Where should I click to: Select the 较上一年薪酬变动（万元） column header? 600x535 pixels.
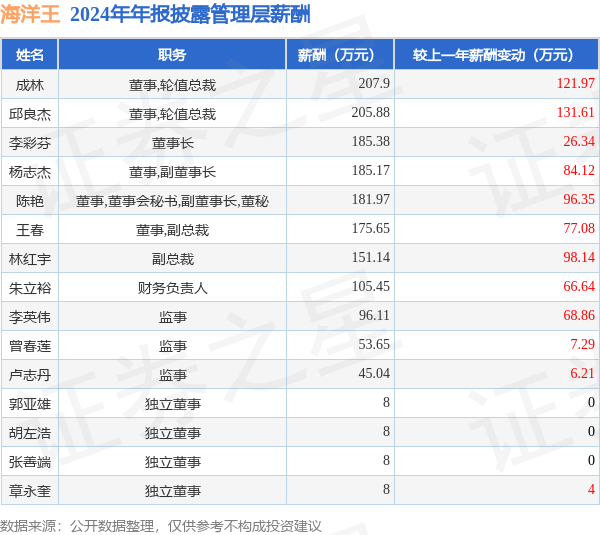(x=497, y=55)
